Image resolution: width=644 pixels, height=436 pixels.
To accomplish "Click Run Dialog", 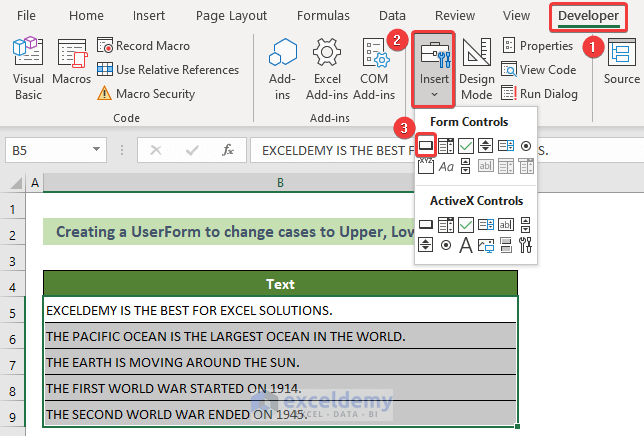I will (x=540, y=94).
